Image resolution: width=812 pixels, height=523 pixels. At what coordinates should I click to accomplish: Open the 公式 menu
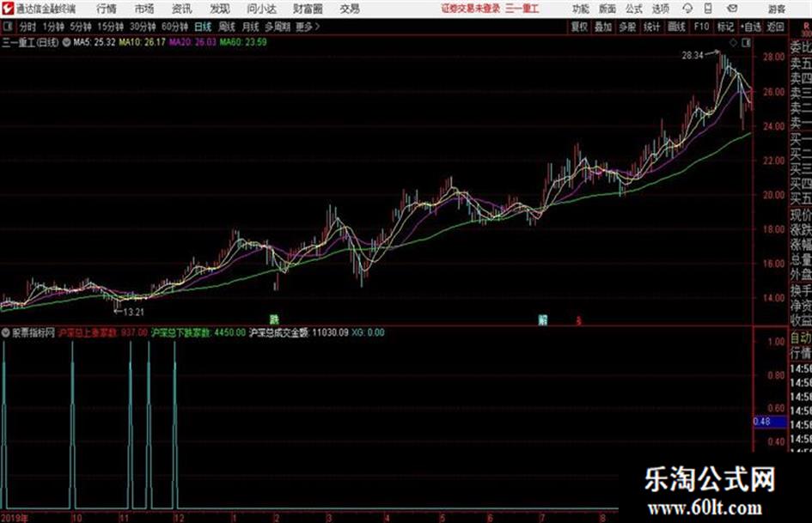click(634, 9)
